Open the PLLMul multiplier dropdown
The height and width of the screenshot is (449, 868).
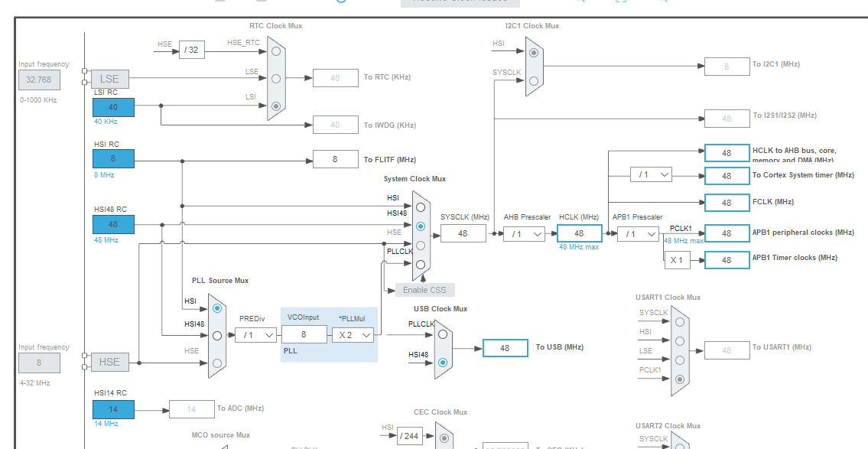353,335
